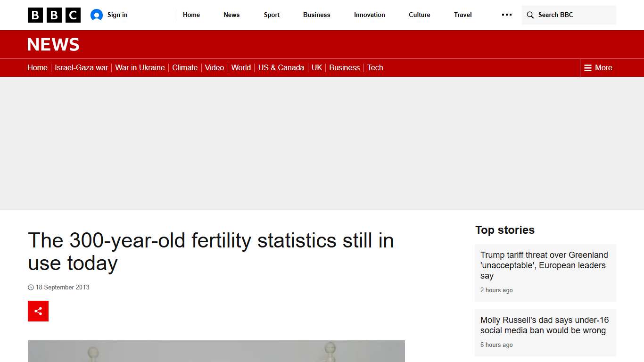
Task: Click the hamburger icon next to More
Action: click(x=587, y=67)
